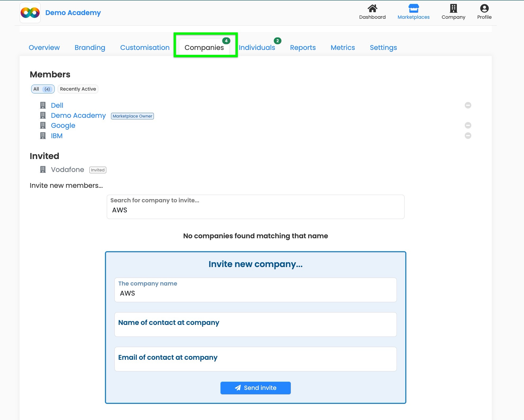The height and width of the screenshot is (420, 524).
Task: Click the Demo Academy header title
Action: pos(73,13)
